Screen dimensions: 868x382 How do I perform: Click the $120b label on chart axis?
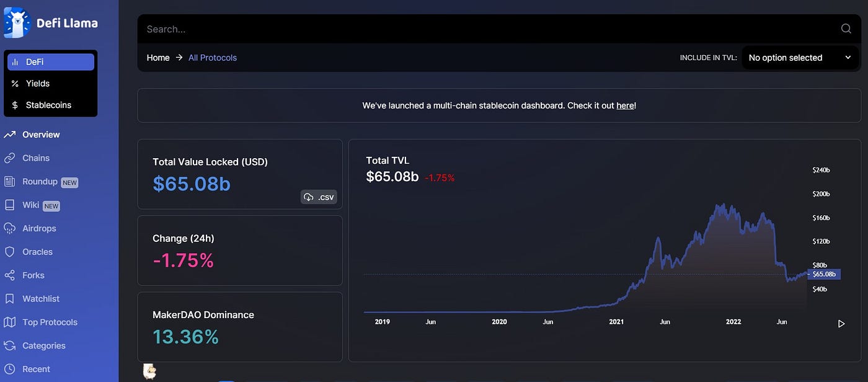(x=821, y=241)
